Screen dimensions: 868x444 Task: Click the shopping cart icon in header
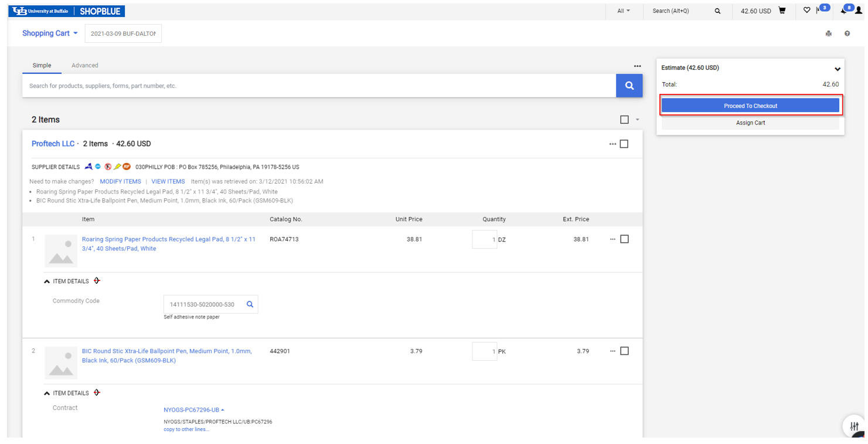pyautogui.click(x=782, y=11)
